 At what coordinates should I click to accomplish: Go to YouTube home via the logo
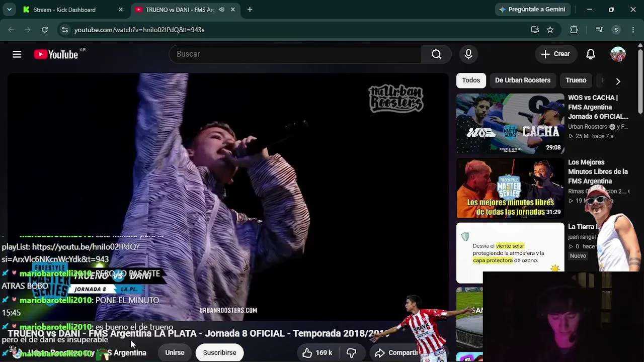(56, 54)
